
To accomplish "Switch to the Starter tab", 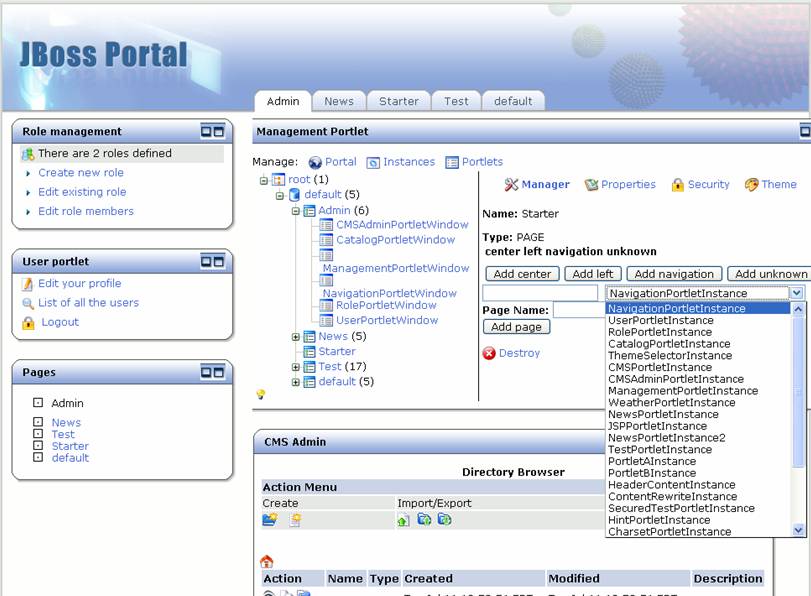I will coord(399,101).
